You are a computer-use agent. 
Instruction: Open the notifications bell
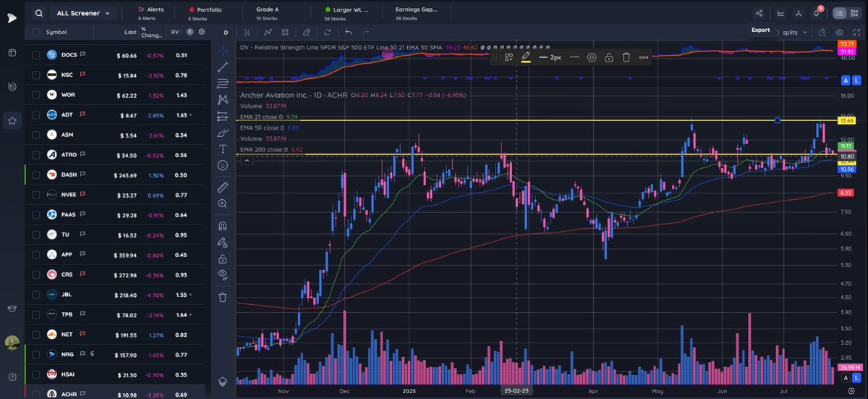pyautogui.click(x=817, y=13)
